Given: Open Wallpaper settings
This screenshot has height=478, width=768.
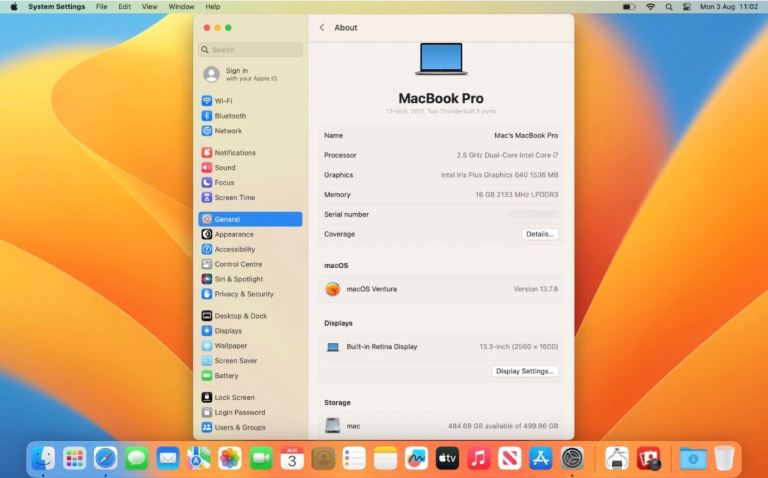Looking at the screenshot, I should click(250, 346).
